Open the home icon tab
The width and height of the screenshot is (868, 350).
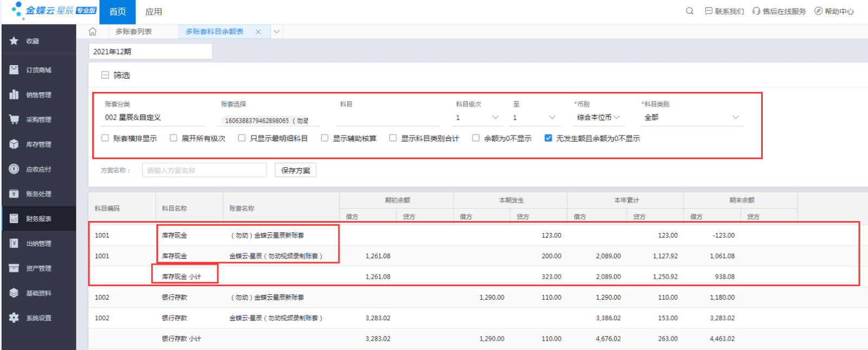click(x=93, y=32)
